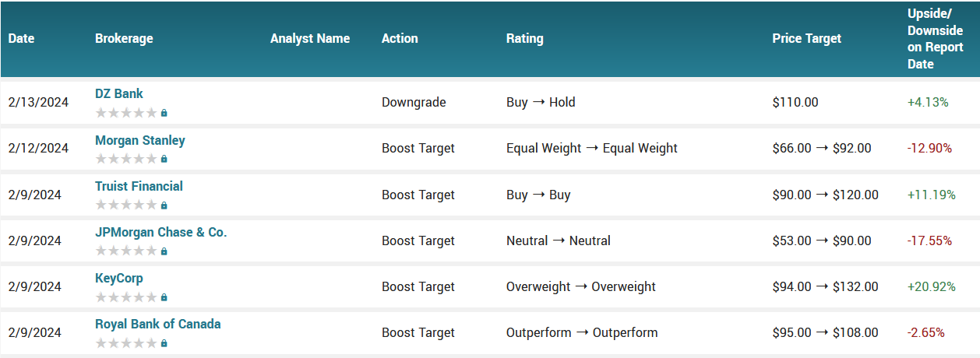
Task: Click the lock icon under Truist Financial
Action: pyautogui.click(x=164, y=205)
